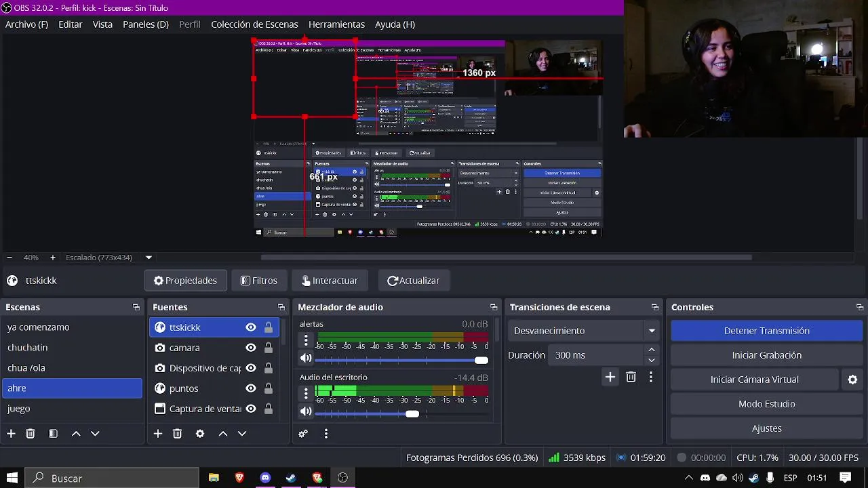Open the Herramientas menu

tap(336, 24)
